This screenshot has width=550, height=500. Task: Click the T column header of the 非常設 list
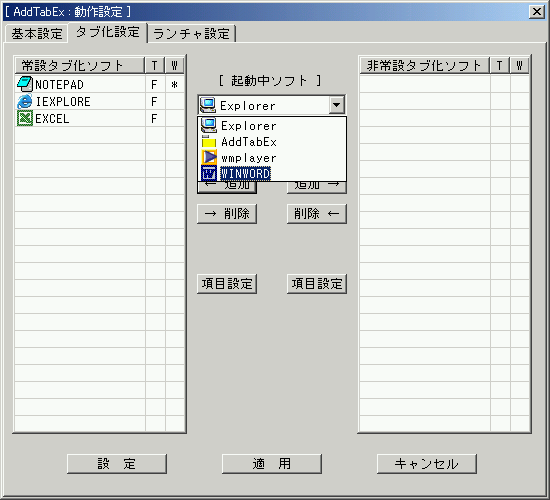(x=499, y=65)
